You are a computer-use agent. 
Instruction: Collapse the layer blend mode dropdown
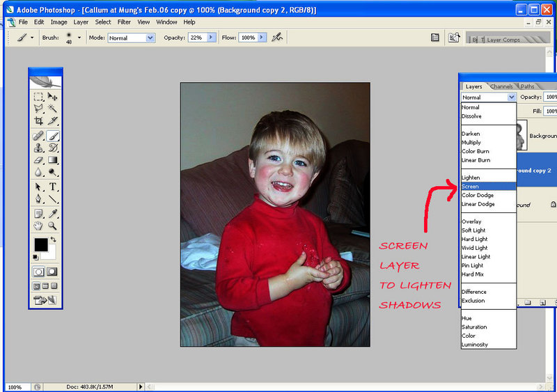pos(512,97)
